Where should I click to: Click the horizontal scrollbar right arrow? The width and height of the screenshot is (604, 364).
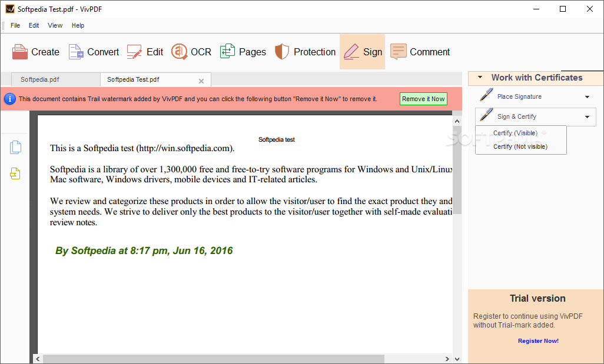pos(447,359)
